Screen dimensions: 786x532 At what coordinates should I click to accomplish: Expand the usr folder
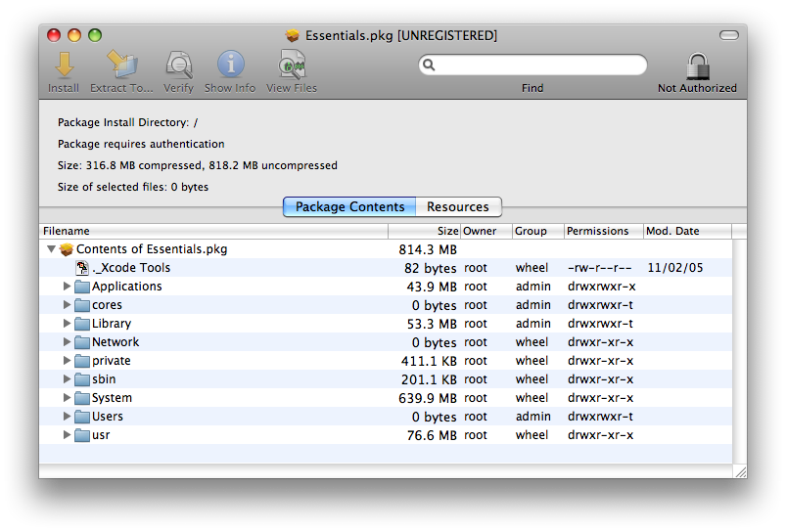click(68, 435)
